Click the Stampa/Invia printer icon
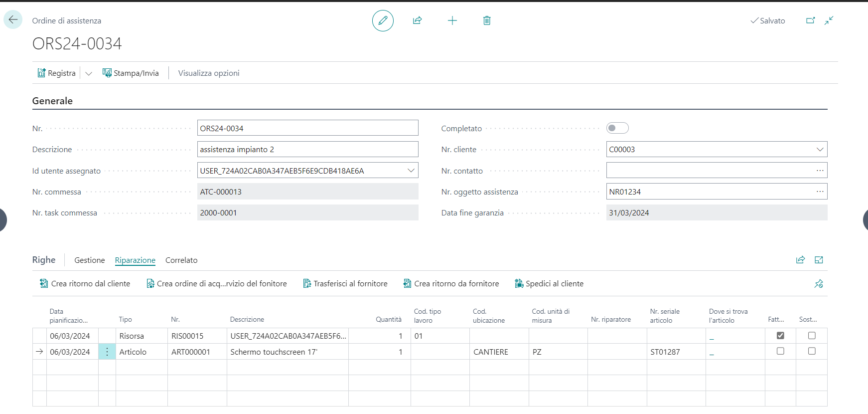Screen dimensions: 868x414 [107, 73]
